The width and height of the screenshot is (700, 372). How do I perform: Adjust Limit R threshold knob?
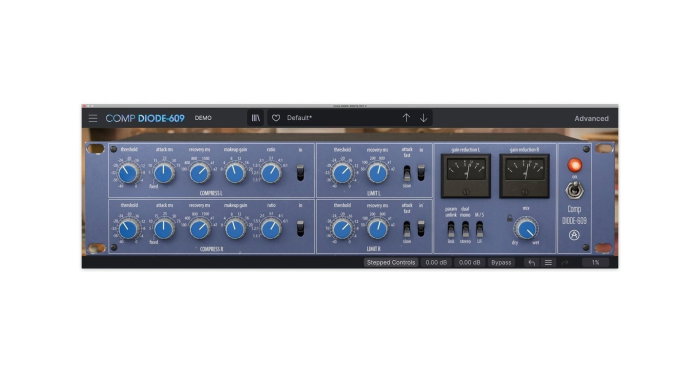tap(342, 229)
